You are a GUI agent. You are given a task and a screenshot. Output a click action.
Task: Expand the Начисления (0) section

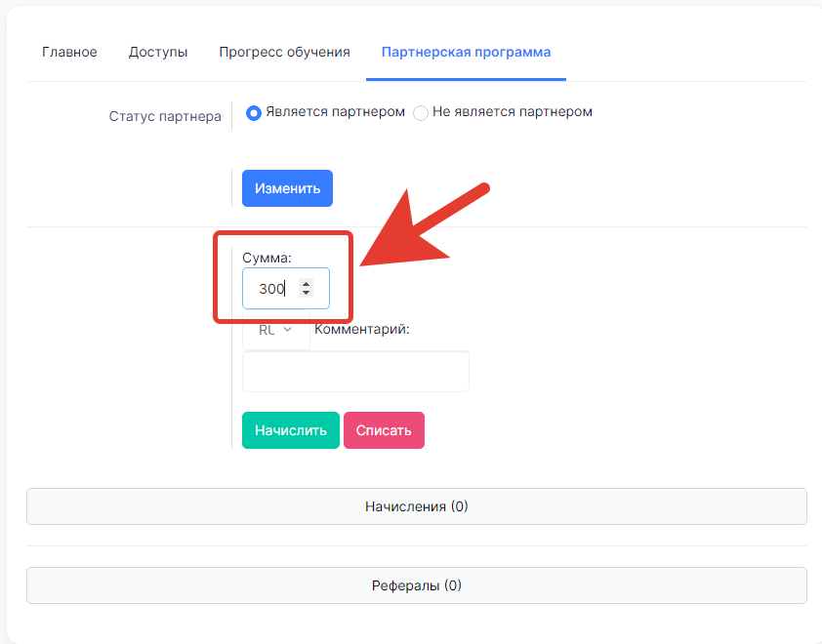(x=417, y=506)
